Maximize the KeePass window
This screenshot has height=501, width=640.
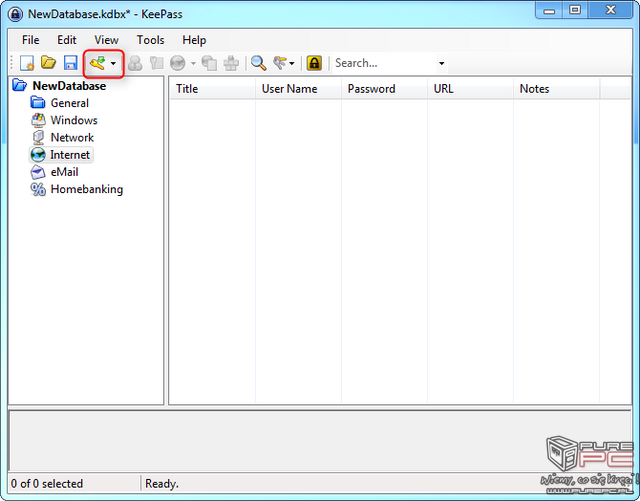(575, 10)
